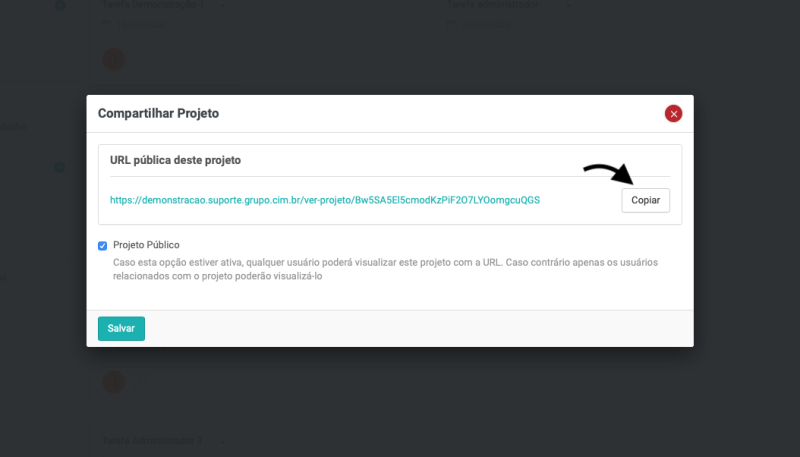Click the Copiar button
This screenshot has width=800, height=457.
(645, 200)
